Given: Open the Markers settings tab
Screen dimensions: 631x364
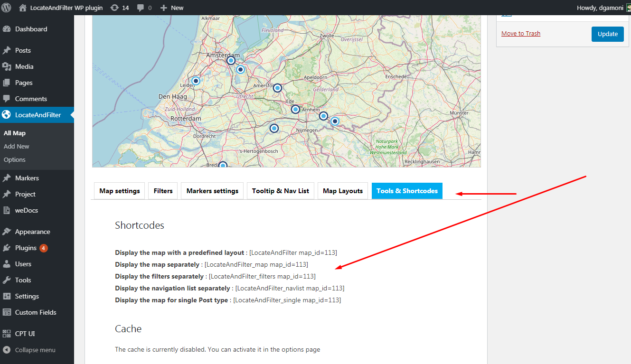Looking at the screenshot, I should pyautogui.click(x=212, y=191).
